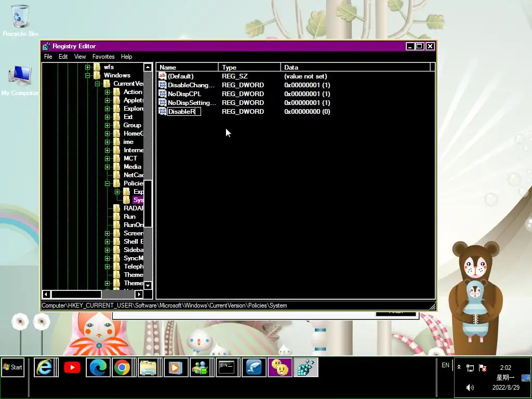This screenshot has width=532, height=399.
Task: Expand the Action key node
Action: pos(107,92)
